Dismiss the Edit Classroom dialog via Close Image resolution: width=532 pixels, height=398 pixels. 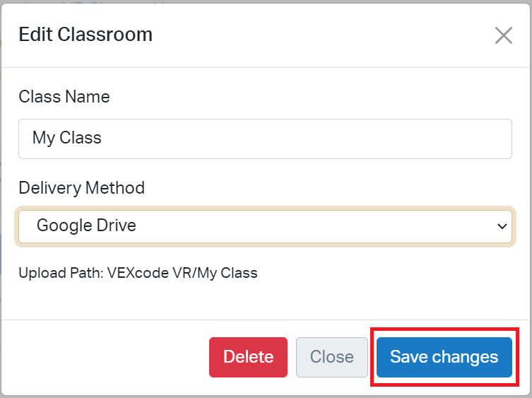331,357
